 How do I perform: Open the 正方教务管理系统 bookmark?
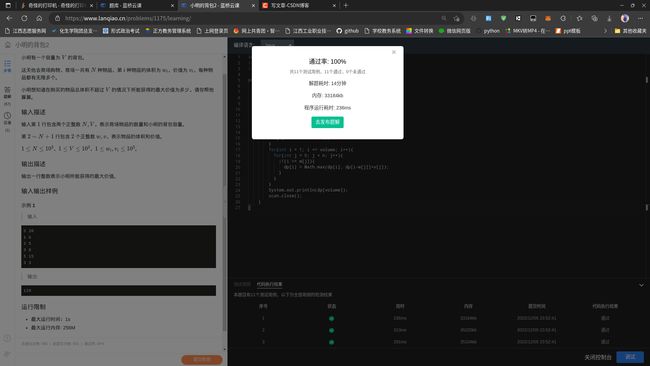168,31
